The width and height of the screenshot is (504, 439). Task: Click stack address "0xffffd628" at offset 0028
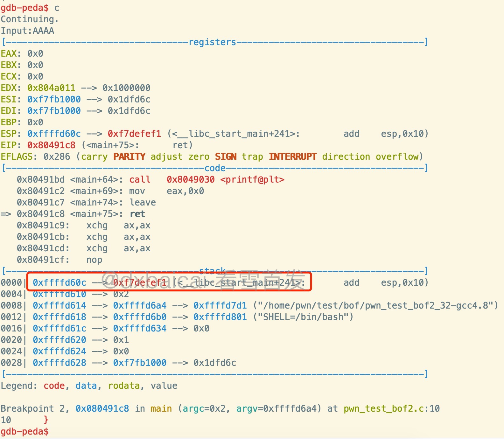pyautogui.click(x=59, y=363)
